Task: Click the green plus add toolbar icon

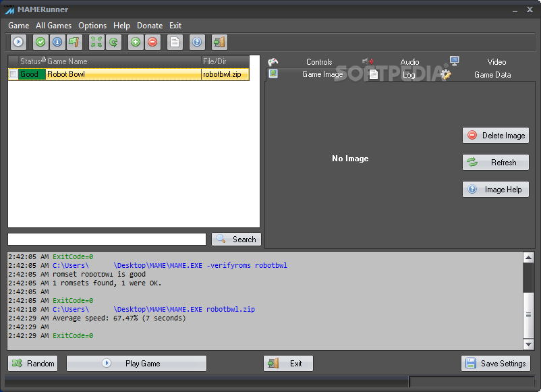Action: tap(136, 42)
